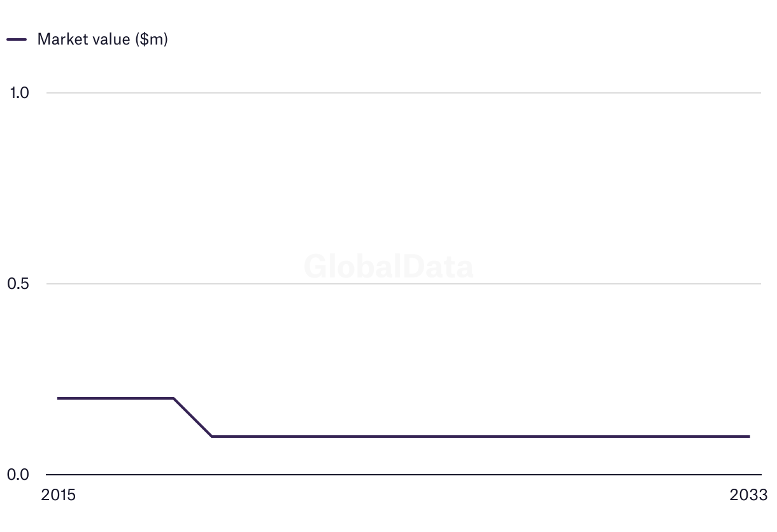Select the 2015 x-axis label
This screenshot has width=777, height=532.
pyautogui.click(x=58, y=495)
